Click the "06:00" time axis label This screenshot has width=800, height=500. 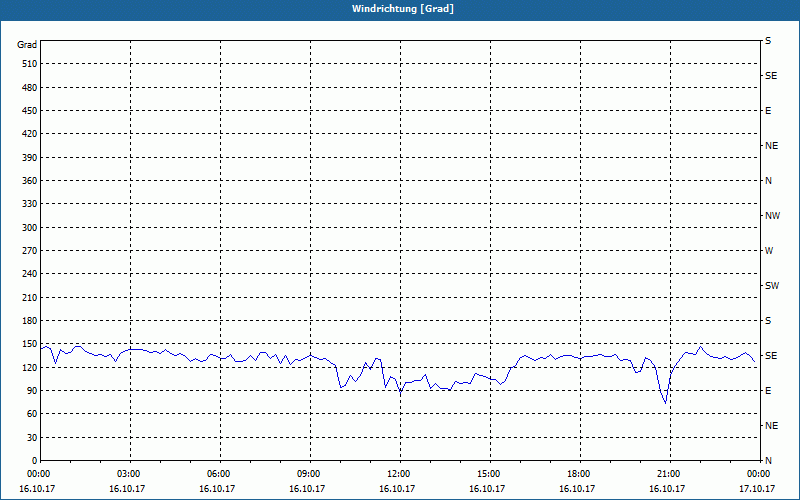[x=220, y=473]
